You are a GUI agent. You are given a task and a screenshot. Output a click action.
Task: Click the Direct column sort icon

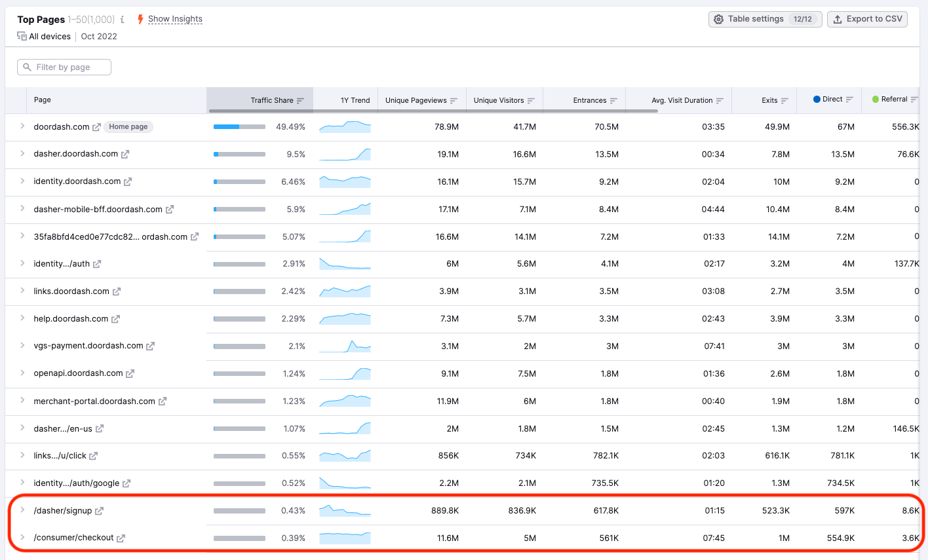849,100
